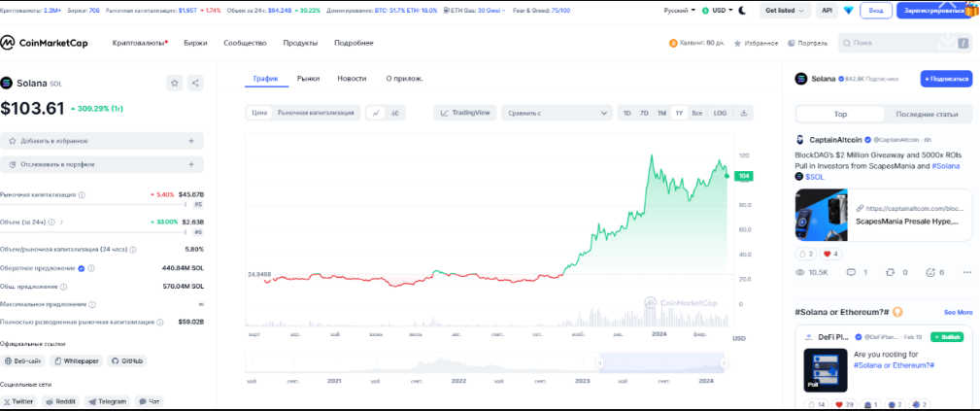This screenshot has height=411, width=980.
Task: Set chart range to 1Y
Action: [679, 114]
